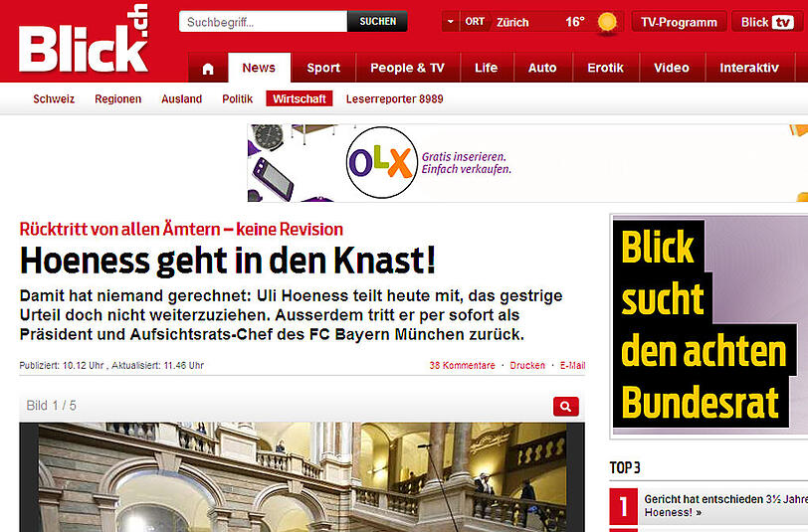Click the SUCHEN button
The width and height of the screenshot is (808, 532).
point(377,22)
